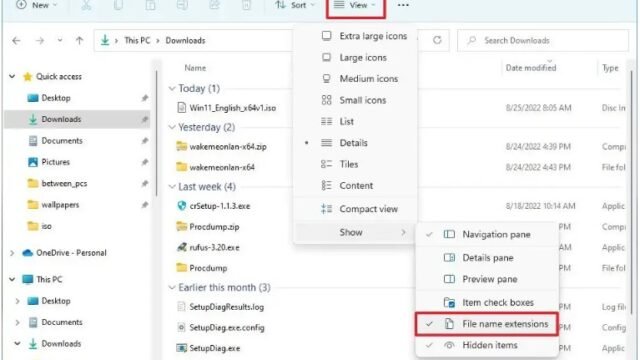Choose Content view option
This screenshot has height=360, width=640.
[x=355, y=185]
